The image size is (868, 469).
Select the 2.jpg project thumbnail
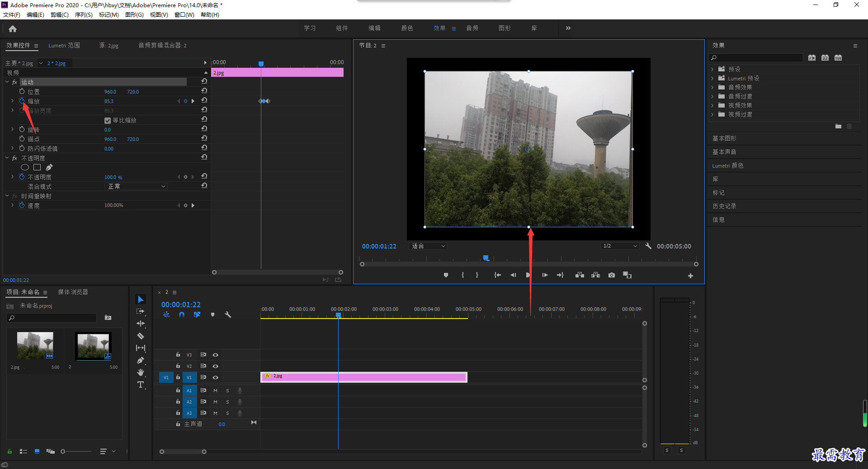tap(35, 346)
